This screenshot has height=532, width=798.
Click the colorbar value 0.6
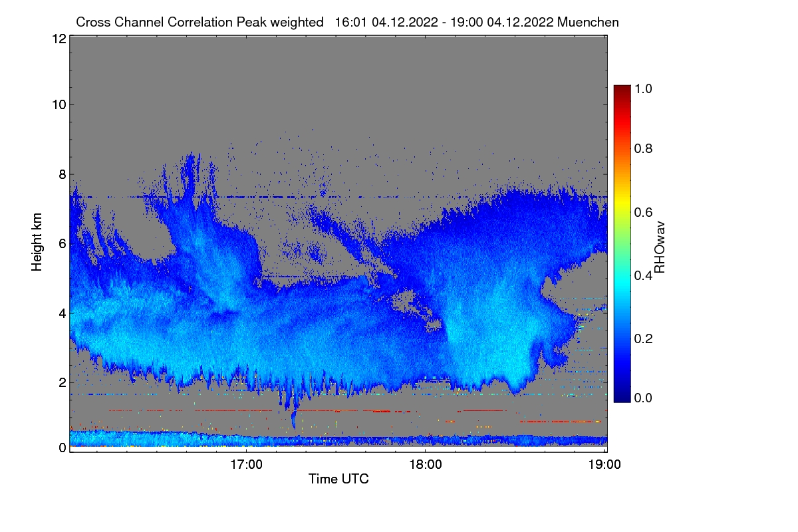pos(644,212)
